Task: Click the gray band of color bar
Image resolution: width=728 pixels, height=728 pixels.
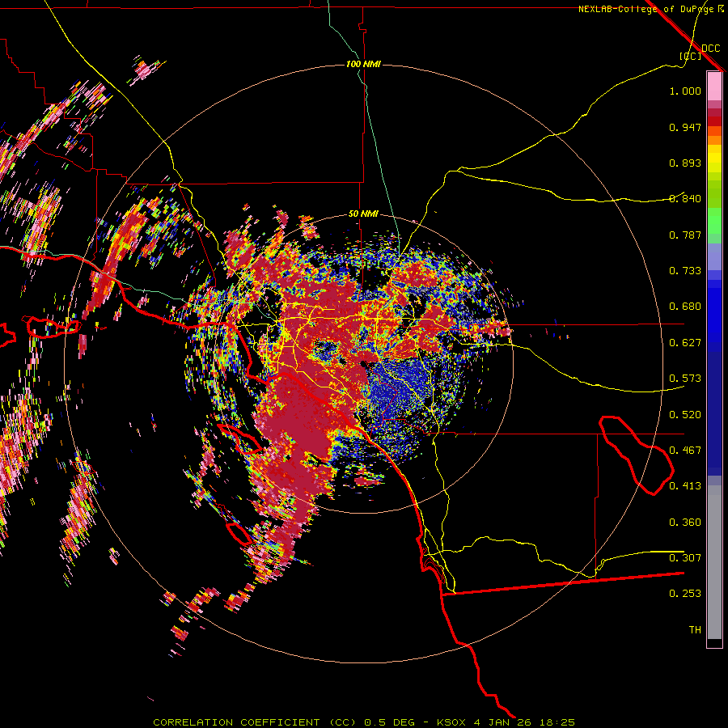Action: click(714, 562)
